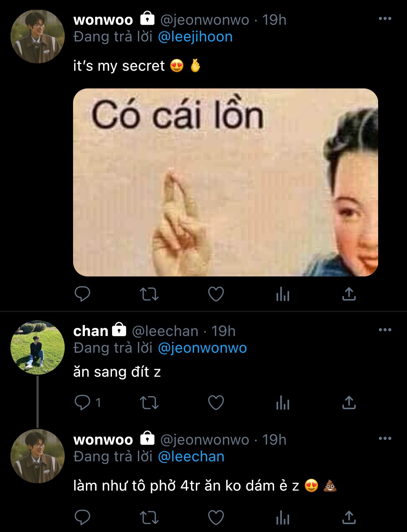
Task: Reply to wonwoo's 'it's my secret' tweet
Action: (82, 294)
